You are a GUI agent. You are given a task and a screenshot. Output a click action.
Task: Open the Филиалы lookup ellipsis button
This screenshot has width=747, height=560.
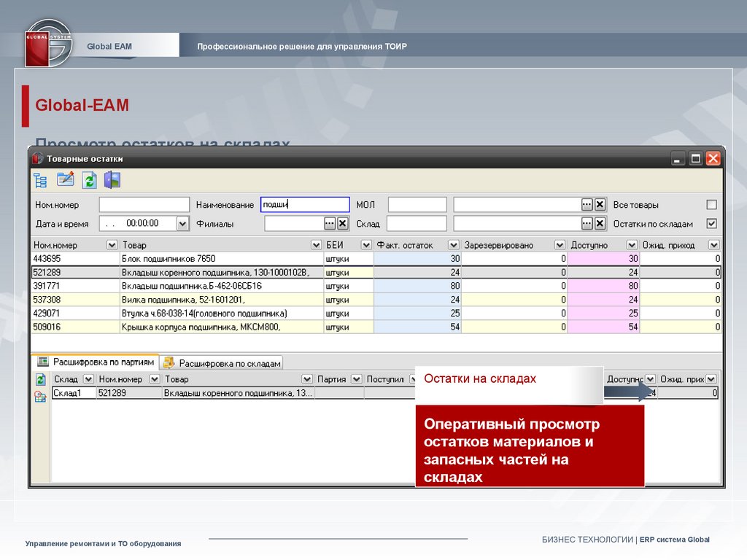(x=330, y=224)
